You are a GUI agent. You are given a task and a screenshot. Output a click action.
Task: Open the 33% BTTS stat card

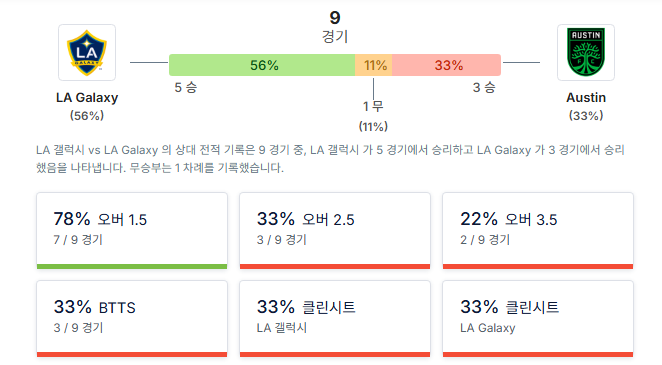(x=132, y=319)
